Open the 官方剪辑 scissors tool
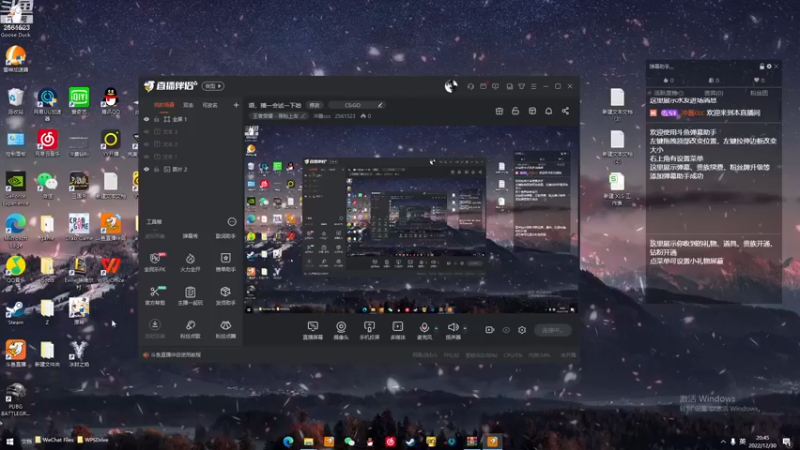The image size is (800, 450). (x=155, y=295)
